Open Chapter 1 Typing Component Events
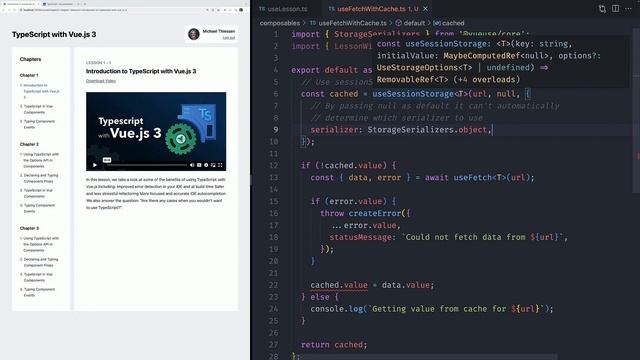 point(38,124)
